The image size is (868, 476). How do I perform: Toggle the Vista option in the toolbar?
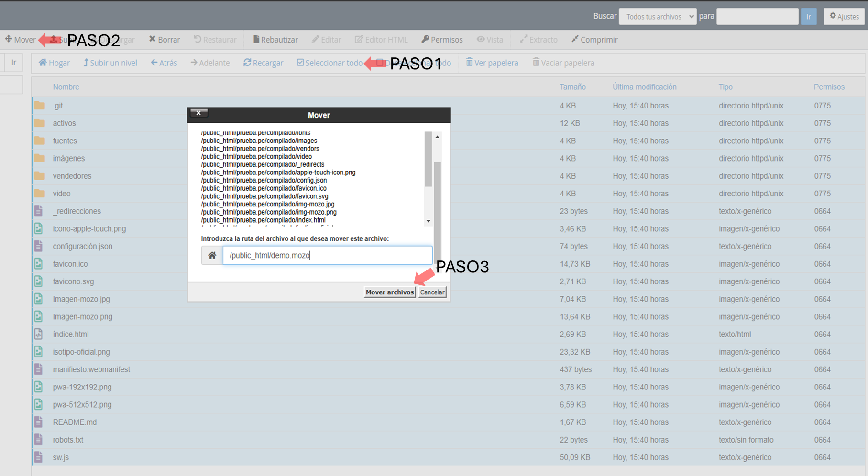(490, 39)
